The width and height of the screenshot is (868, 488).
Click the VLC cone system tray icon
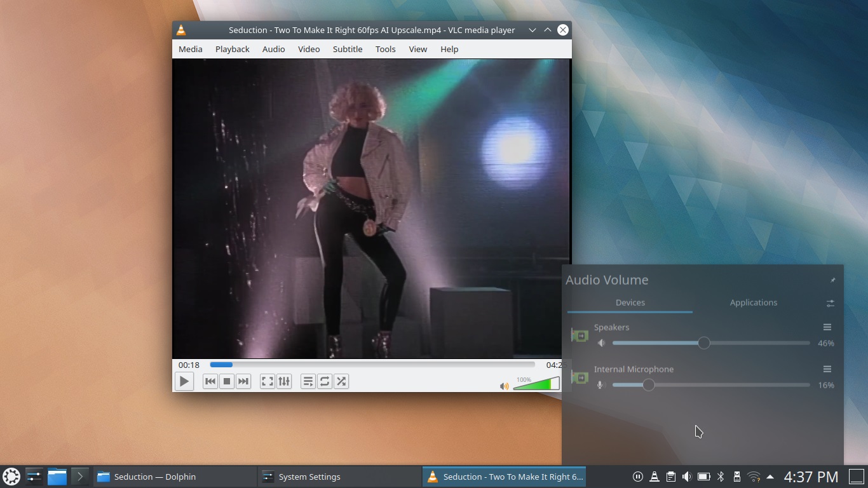click(654, 477)
